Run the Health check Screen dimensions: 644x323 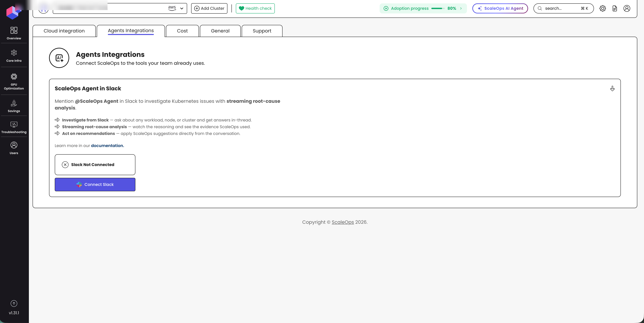[255, 9]
